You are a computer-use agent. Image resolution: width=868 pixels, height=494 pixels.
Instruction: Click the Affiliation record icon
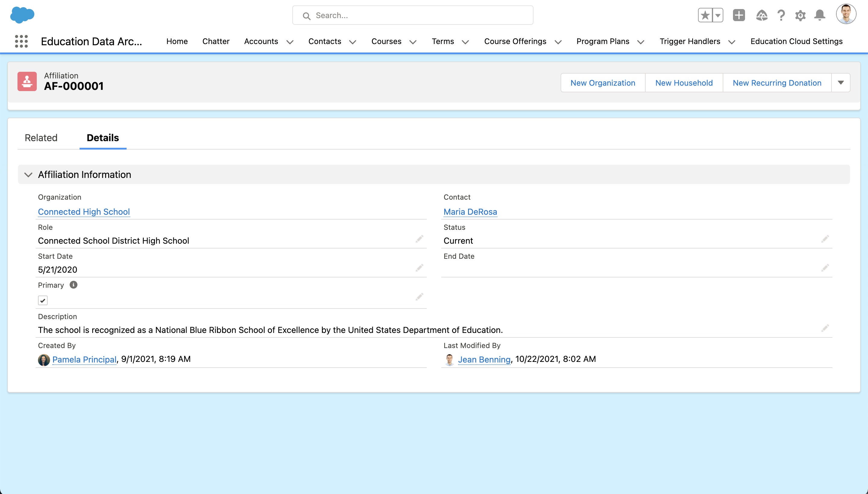tap(27, 81)
